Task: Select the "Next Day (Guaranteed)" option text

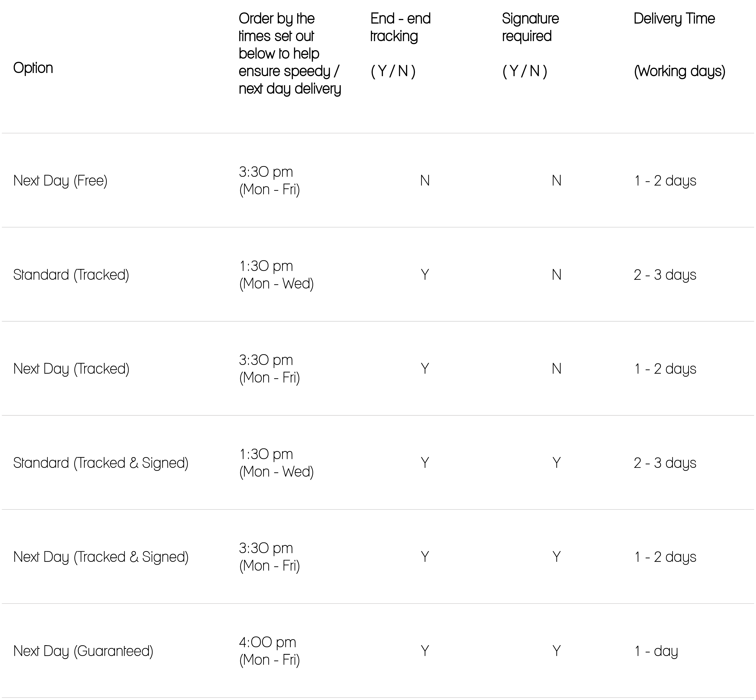Action: [83, 651]
